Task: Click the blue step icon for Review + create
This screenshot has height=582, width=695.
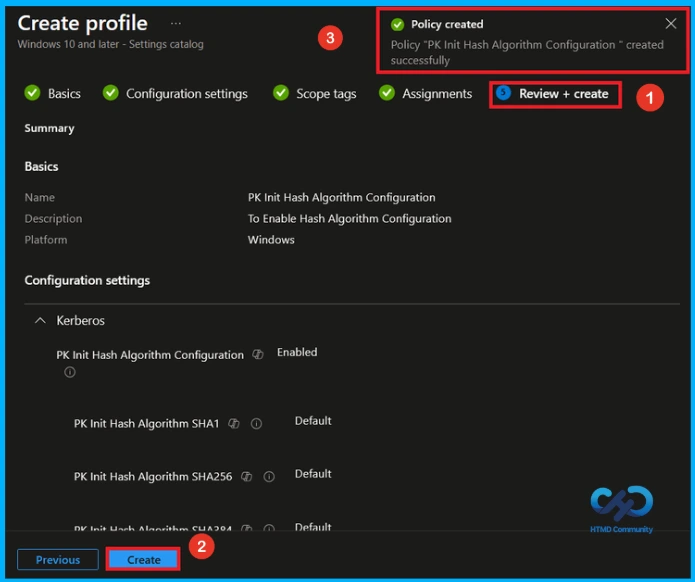Action: (x=504, y=93)
